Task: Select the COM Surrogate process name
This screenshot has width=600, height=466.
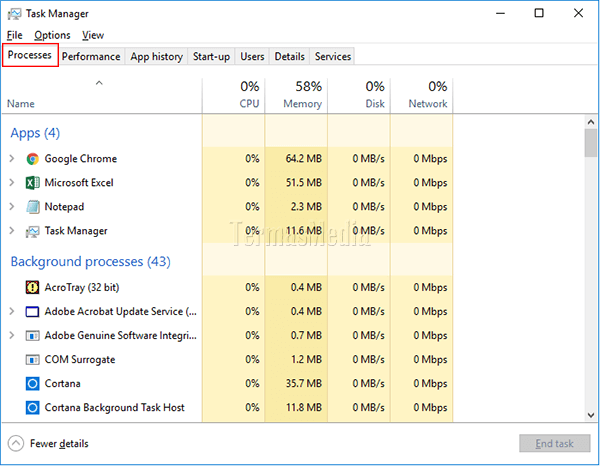Action: click(80, 360)
